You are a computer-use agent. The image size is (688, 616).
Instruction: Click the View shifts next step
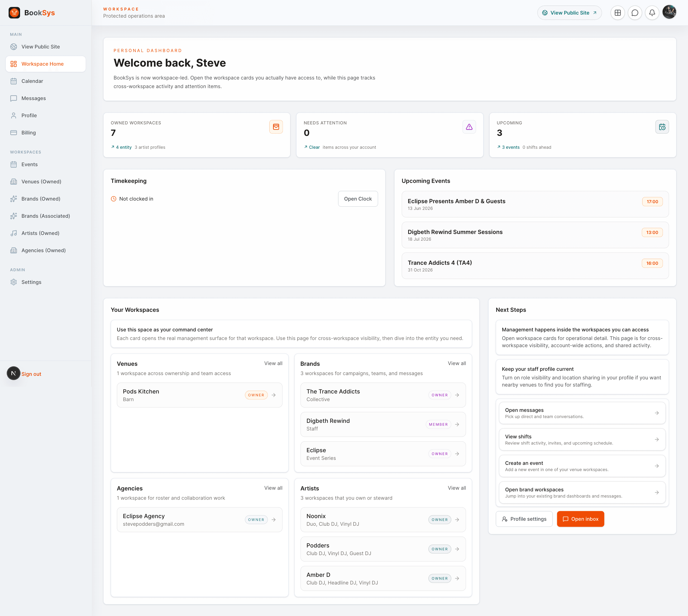tap(582, 440)
